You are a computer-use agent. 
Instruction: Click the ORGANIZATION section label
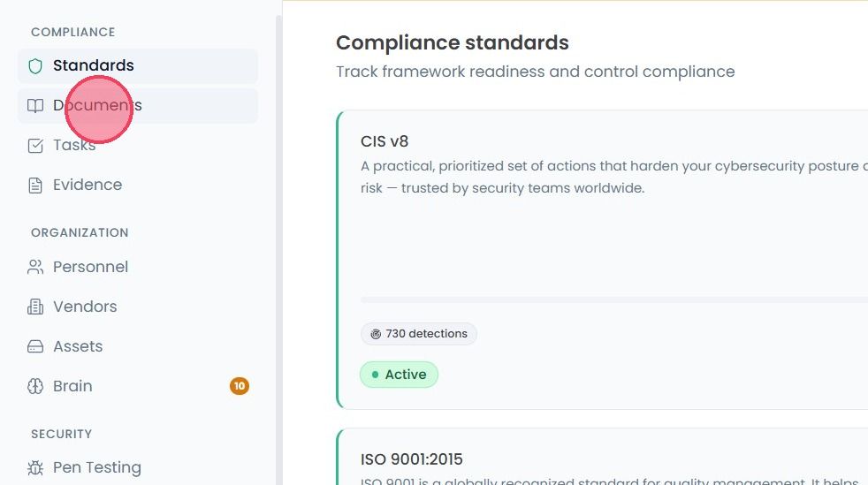(x=80, y=233)
